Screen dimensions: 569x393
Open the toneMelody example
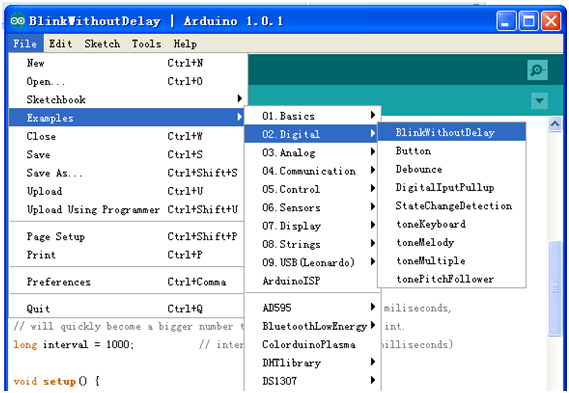coord(452,242)
